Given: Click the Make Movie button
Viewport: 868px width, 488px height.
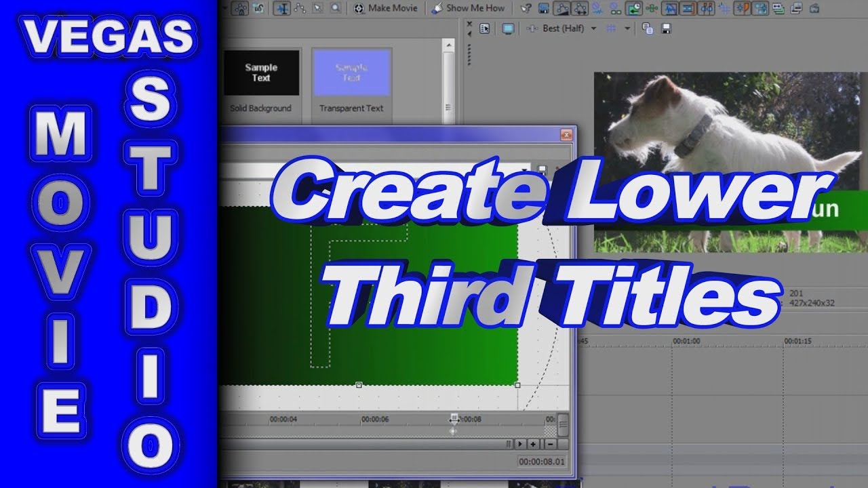Looking at the screenshot, I should point(386,8).
